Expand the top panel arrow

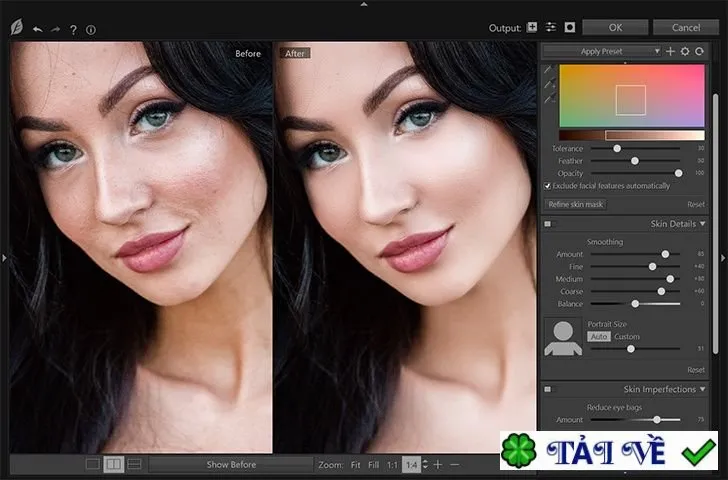[x=364, y=4]
